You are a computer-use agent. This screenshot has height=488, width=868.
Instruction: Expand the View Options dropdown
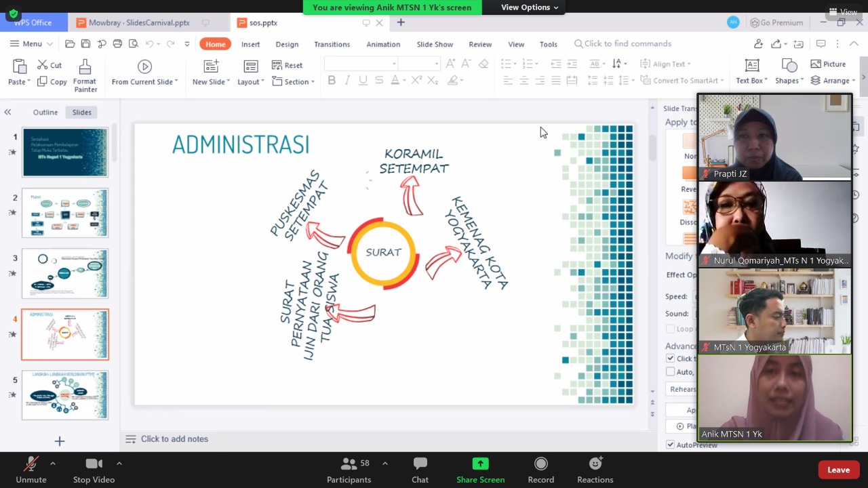click(x=529, y=7)
